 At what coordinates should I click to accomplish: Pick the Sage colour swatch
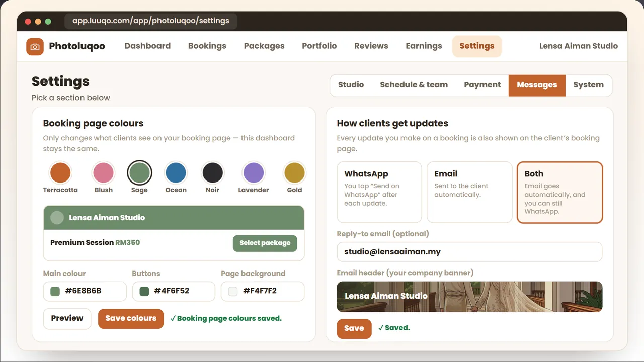[x=139, y=173]
